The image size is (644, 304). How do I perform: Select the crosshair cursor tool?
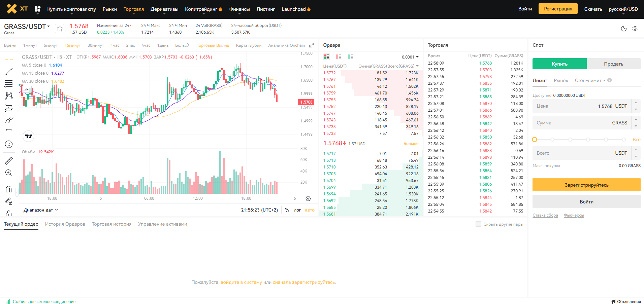click(9, 60)
